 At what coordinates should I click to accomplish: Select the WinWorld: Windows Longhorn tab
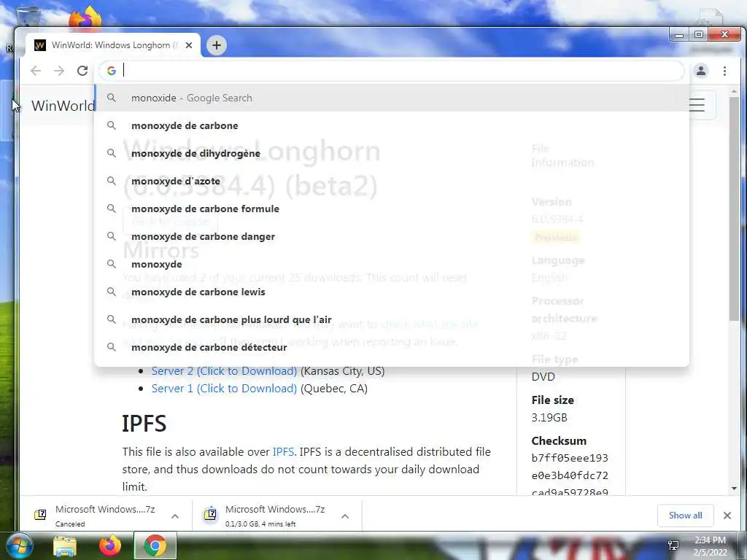pos(113,45)
